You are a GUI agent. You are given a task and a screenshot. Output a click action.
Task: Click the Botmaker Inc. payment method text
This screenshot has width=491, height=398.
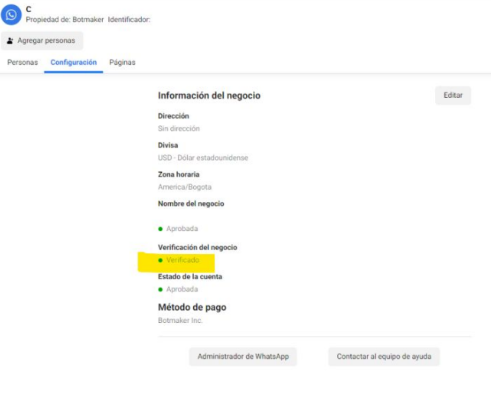(x=180, y=320)
